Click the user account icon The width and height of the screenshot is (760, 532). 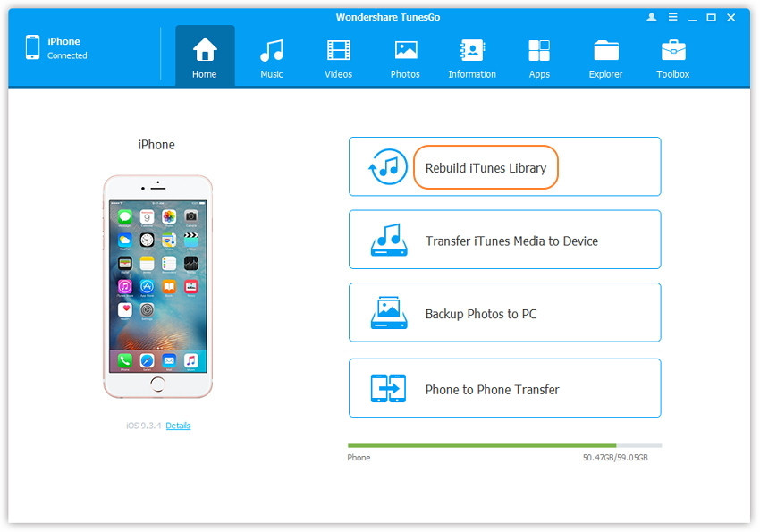(x=652, y=18)
